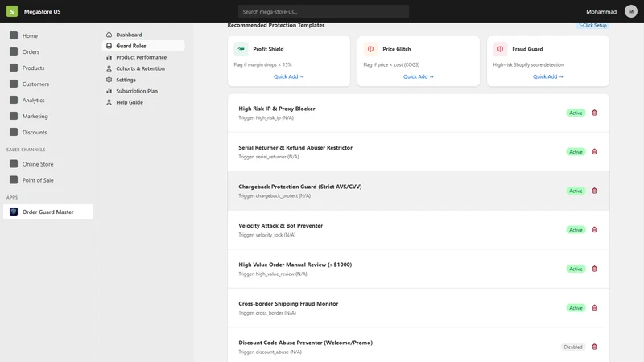This screenshot has width=644, height=362.
Task: Click the Products sidebar icon
Action: (x=14, y=68)
